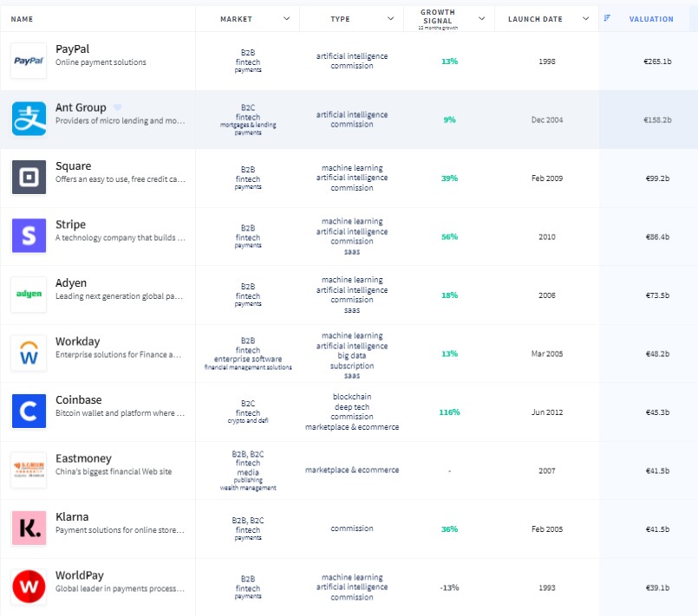Click the Growth Signal header label
The height and width of the screenshot is (616, 698).
pos(438,16)
